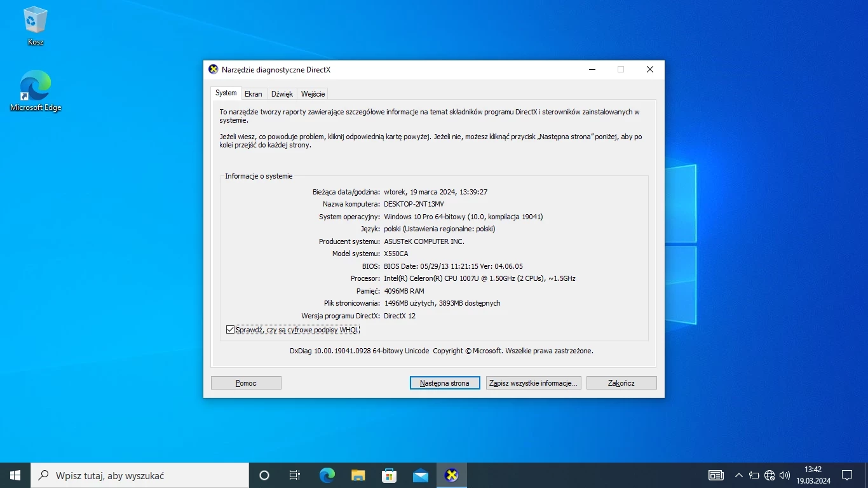
Task: Open the Mail app from the taskbar
Action: coord(420,475)
